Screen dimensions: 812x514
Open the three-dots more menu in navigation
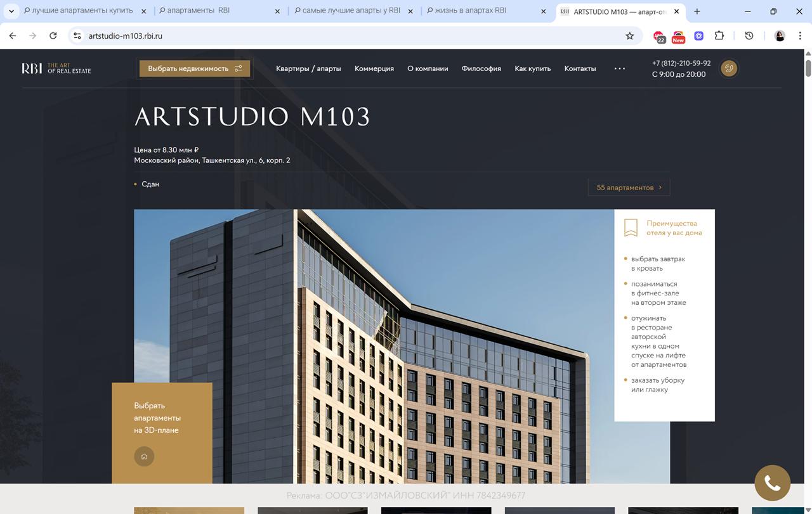(620, 68)
